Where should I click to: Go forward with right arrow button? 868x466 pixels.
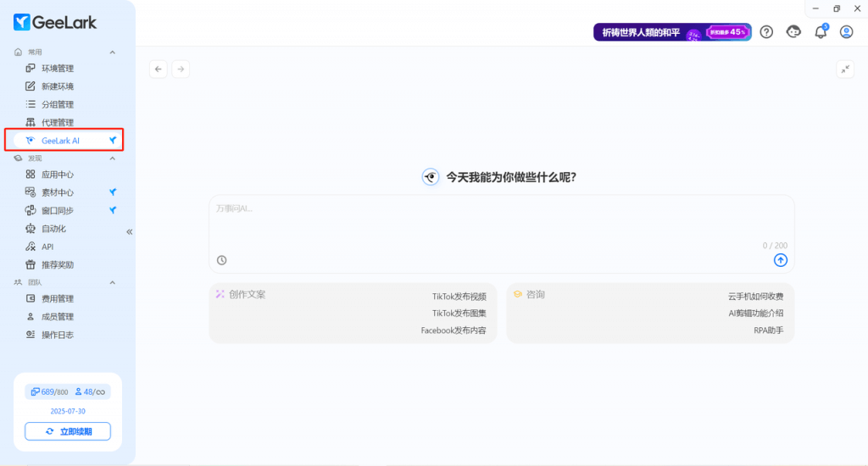181,69
